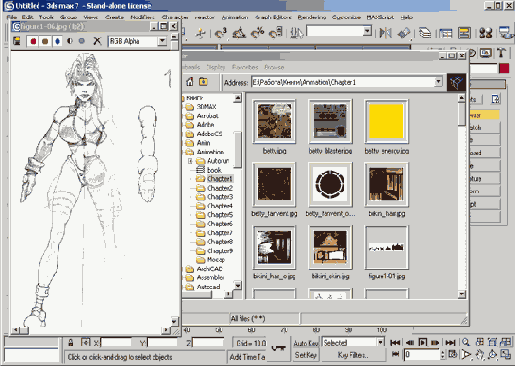This screenshot has width=515, height=366.
Task: Select the ArchiCAD folder in tree
Action: click(209, 269)
